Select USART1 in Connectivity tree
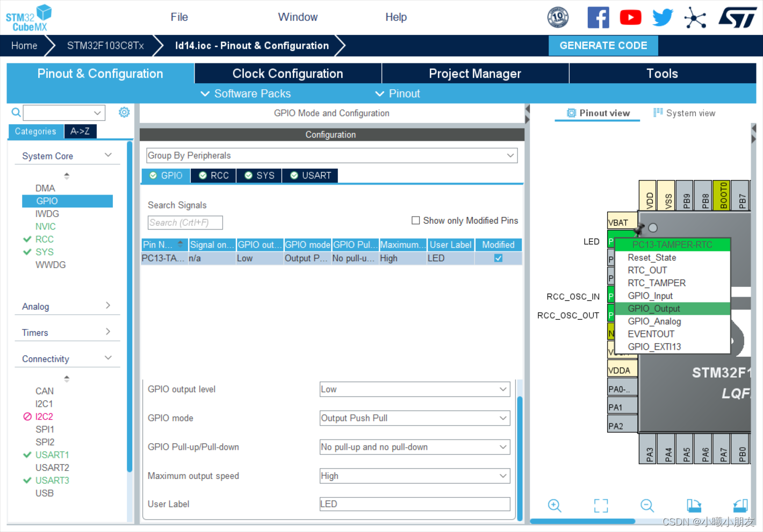 pos(52,455)
